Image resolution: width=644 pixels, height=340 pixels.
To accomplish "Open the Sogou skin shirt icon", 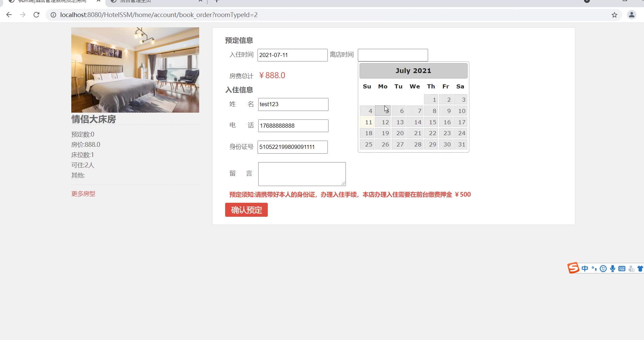I will point(640,269).
